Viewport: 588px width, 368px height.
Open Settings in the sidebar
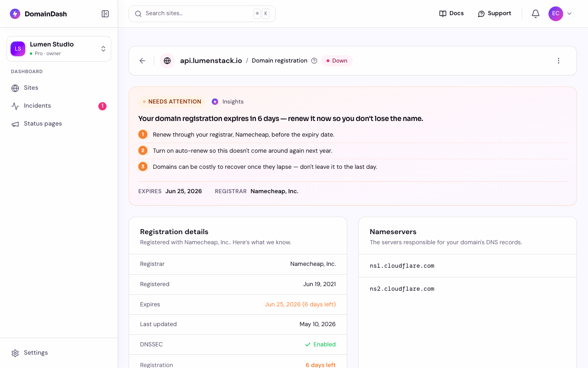pyautogui.click(x=59, y=353)
